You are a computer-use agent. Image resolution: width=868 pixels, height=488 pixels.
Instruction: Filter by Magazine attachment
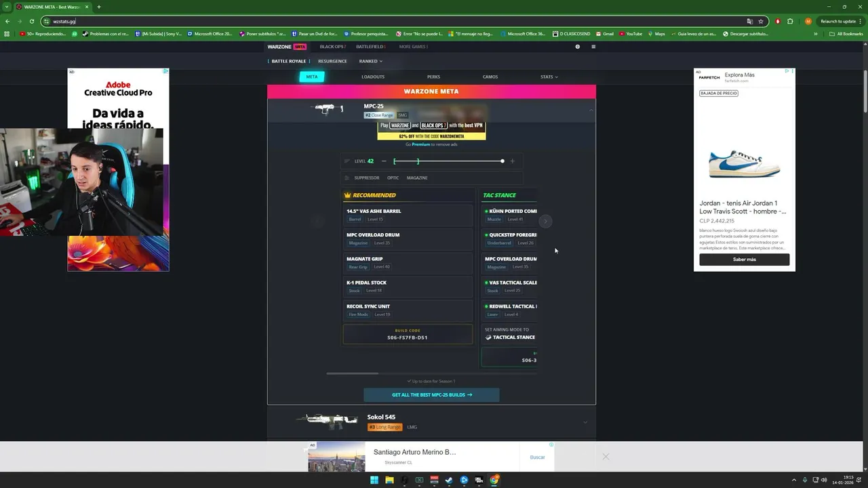tap(417, 178)
